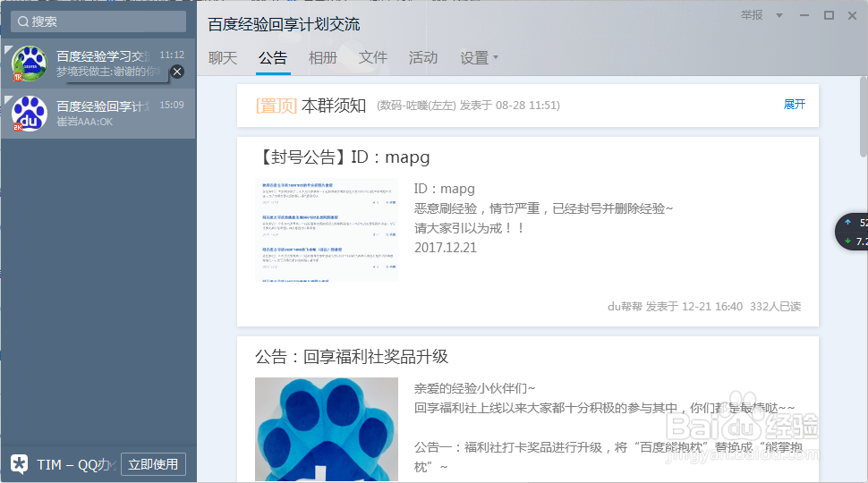868x483 pixels.
Task: Open the 【封号公告】ID：mapg announcement title
Action: click(x=344, y=157)
